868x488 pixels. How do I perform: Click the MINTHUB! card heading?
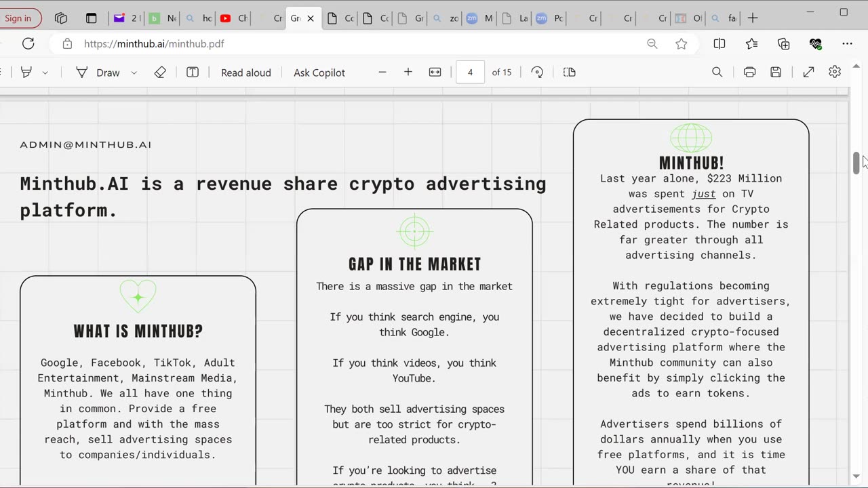pos(692,163)
